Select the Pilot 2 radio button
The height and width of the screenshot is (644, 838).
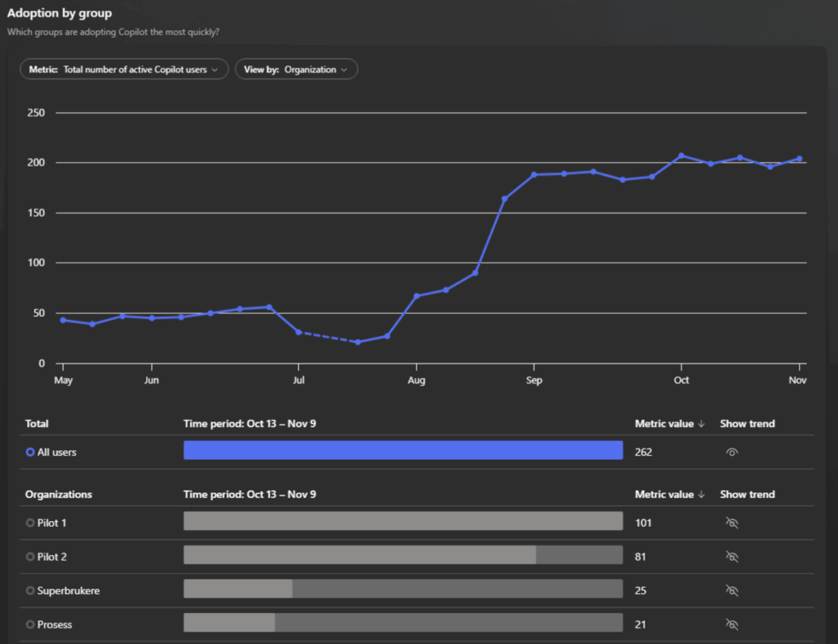pyautogui.click(x=30, y=557)
